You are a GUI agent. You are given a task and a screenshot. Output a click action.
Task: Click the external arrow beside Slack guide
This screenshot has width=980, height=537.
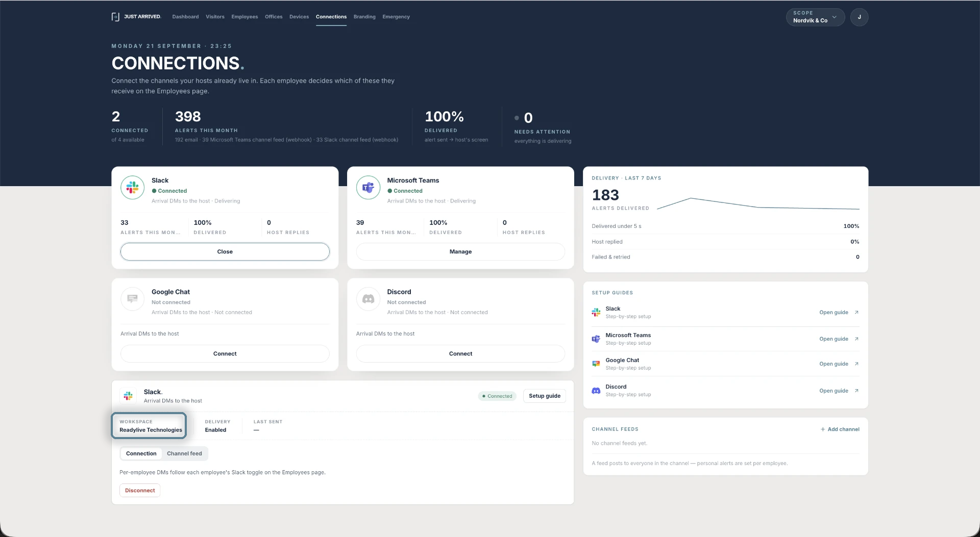pyautogui.click(x=856, y=312)
